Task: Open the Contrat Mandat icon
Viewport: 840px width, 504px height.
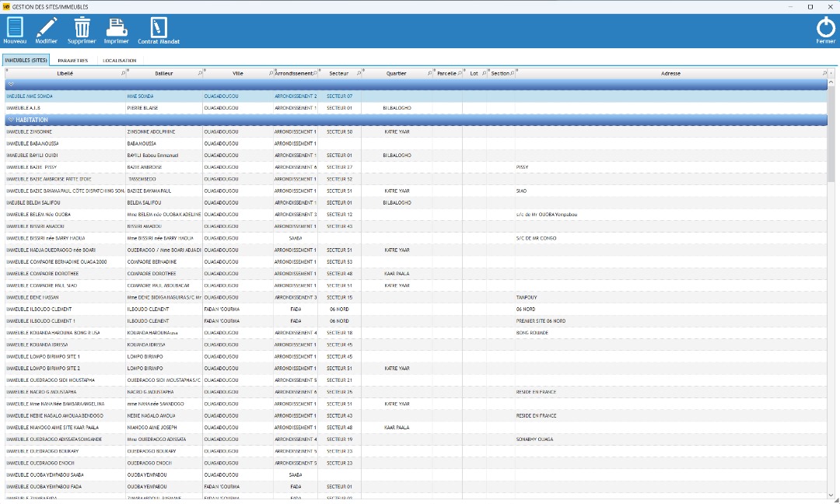Action: (x=159, y=27)
